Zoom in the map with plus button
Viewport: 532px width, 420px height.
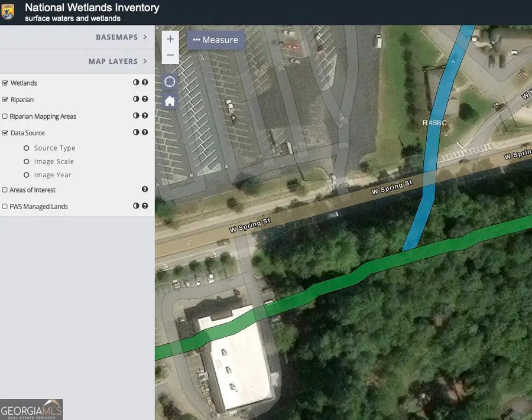tap(170, 39)
